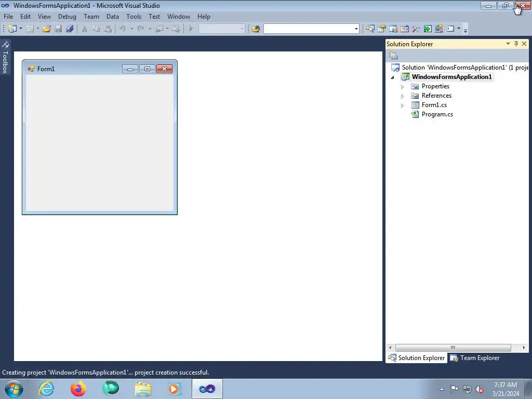Viewport: 532px width, 399px height.
Task: Open the Team menu
Action: click(x=91, y=16)
